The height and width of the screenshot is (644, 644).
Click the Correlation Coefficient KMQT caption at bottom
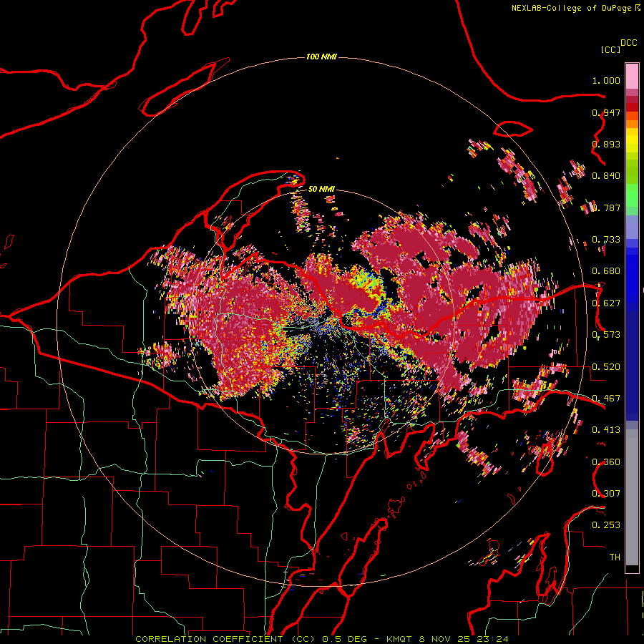tap(322, 639)
